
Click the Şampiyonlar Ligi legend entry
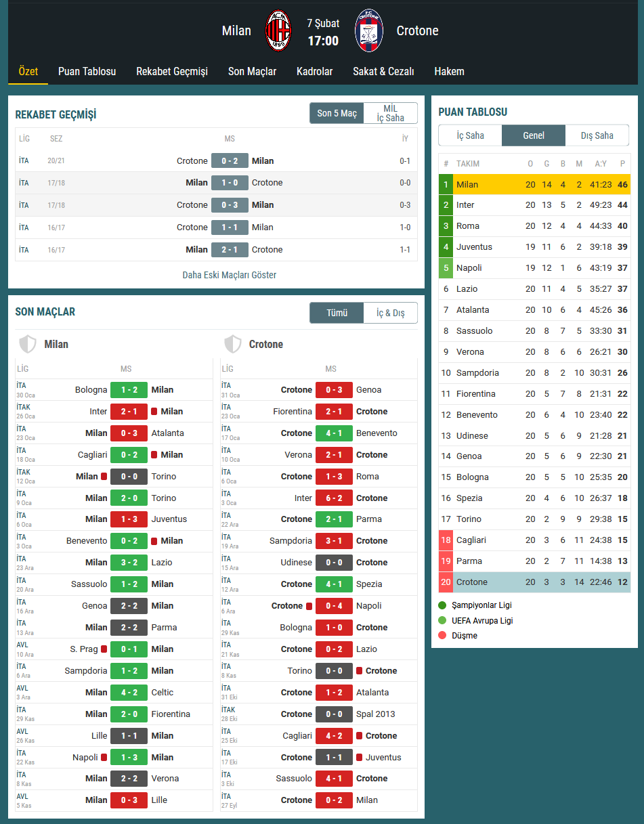[475, 605]
